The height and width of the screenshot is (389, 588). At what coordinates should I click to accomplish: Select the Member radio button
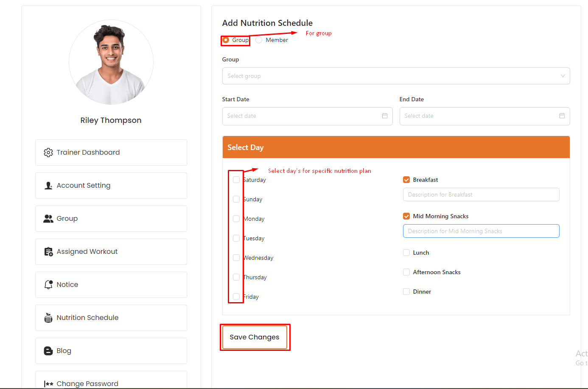coord(259,40)
